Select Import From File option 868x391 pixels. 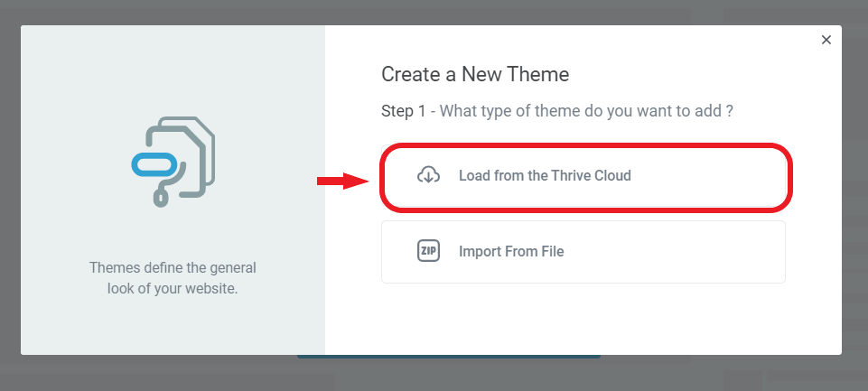coord(583,252)
